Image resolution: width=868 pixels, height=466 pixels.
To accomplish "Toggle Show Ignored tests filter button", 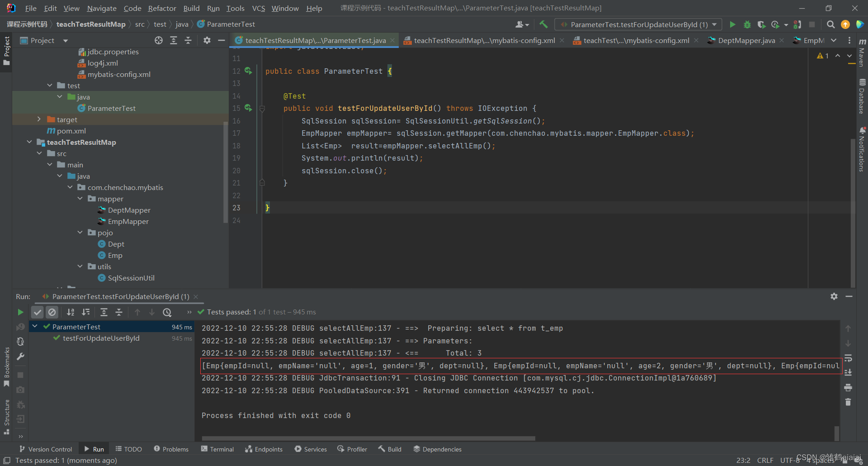I will [x=52, y=312].
